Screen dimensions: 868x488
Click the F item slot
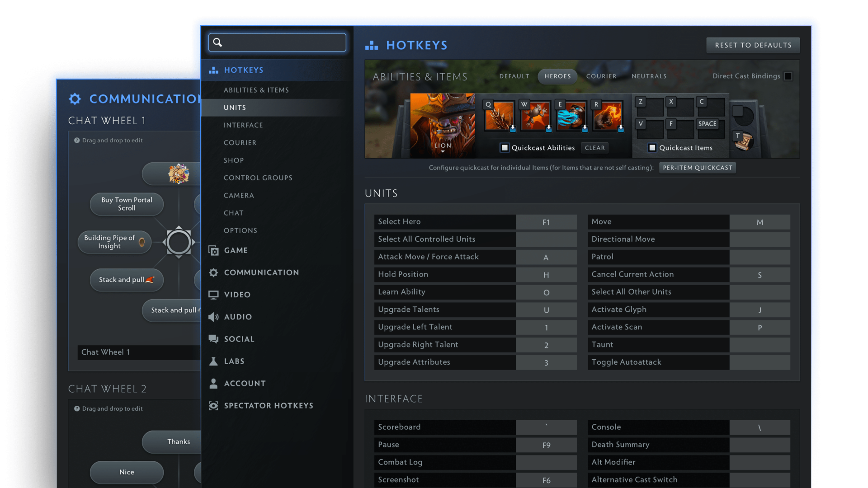pos(680,129)
